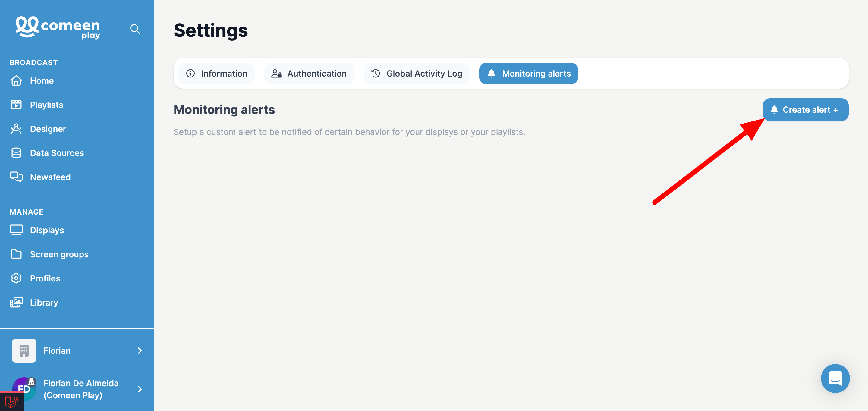868x411 pixels.
Task: Open the Global Activity Log tab
Action: (417, 74)
